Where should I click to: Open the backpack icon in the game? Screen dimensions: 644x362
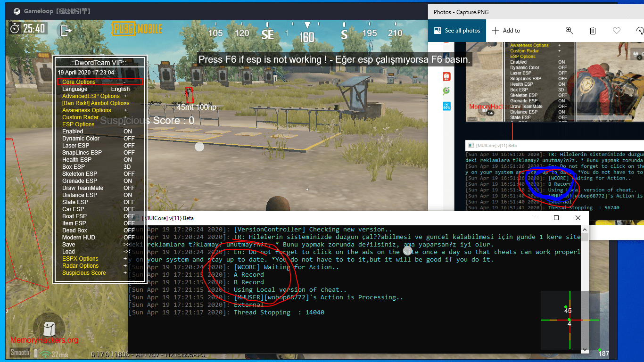49,329
